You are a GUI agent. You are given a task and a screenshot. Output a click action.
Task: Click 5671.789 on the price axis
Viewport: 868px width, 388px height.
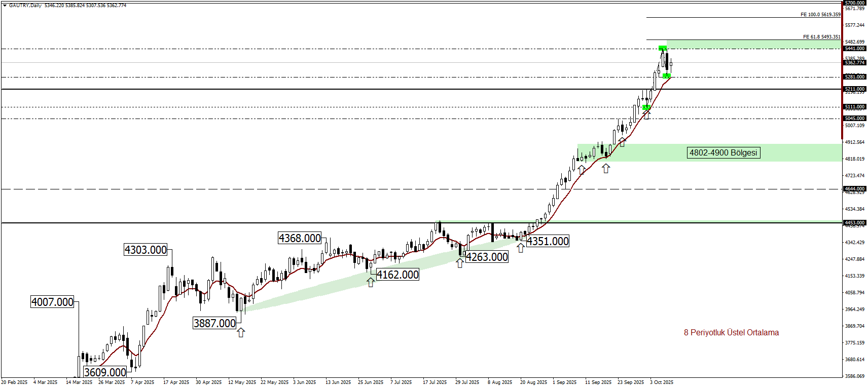pos(855,9)
